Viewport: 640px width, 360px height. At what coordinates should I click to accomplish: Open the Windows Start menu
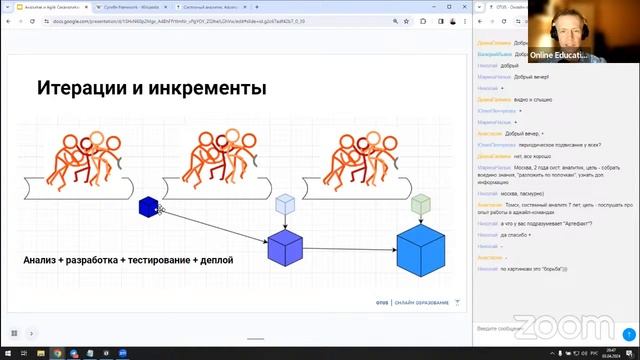click(7, 353)
